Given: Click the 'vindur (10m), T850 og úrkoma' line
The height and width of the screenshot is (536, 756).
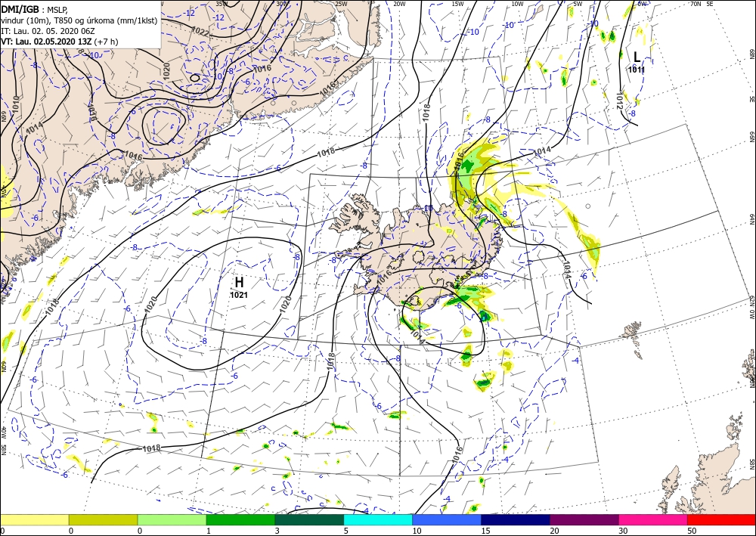Looking at the screenshot, I should (79, 20).
